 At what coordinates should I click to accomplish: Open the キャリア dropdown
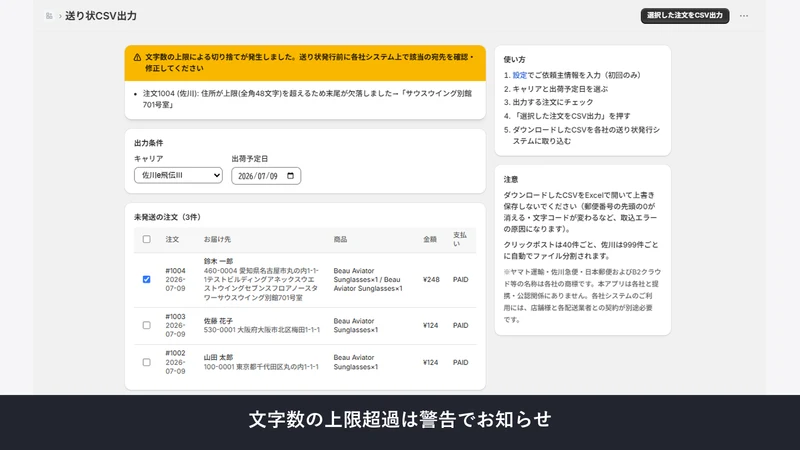pyautogui.click(x=178, y=175)
